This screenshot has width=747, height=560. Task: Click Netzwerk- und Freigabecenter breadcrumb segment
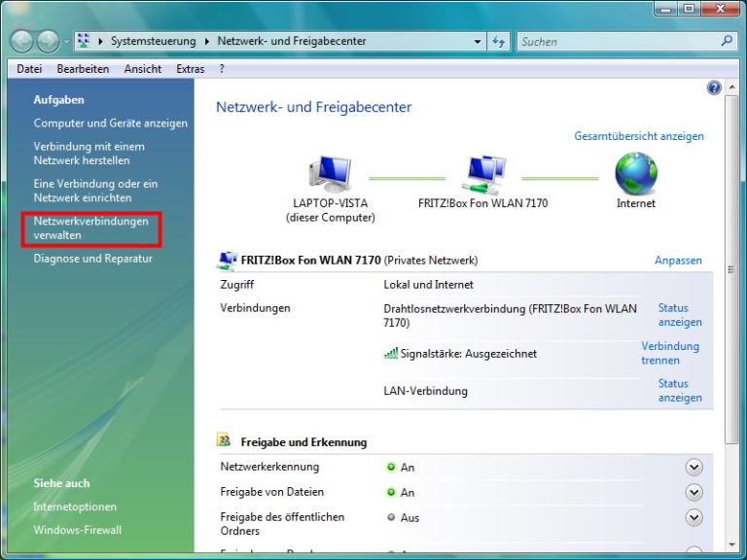click(x=292, y=42)
